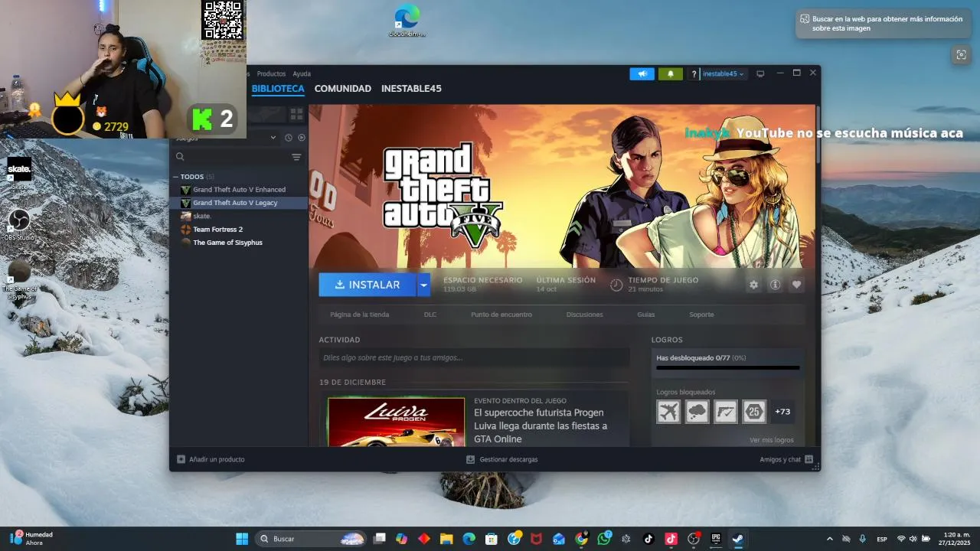Open Epic Games Launcher in taskbar
The height and width of the screenshot is (551, 980).
point(716,539)
